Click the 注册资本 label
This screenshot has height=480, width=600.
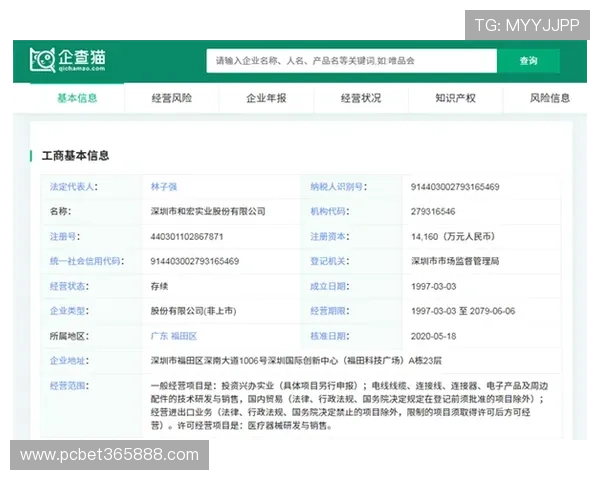tap(329, 237)
